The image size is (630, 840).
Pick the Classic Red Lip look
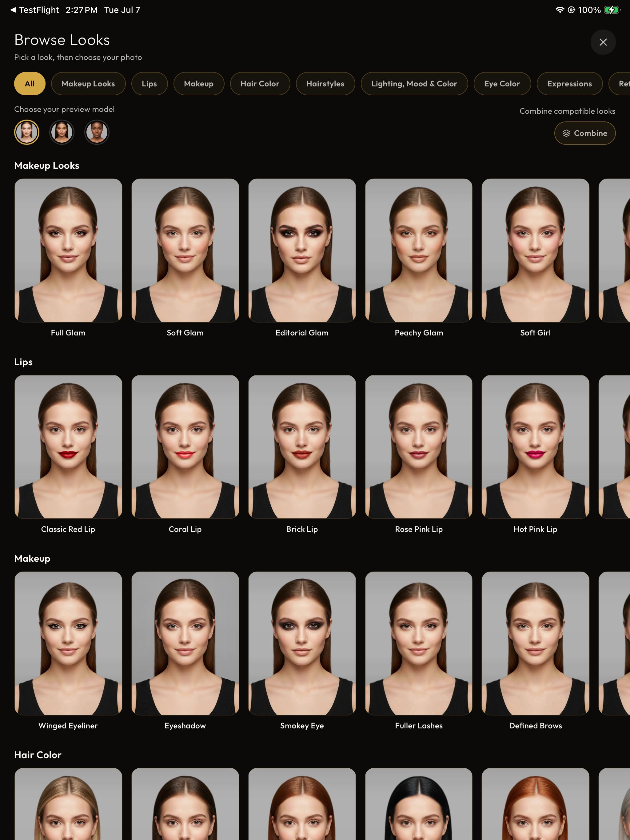[68, 447]
